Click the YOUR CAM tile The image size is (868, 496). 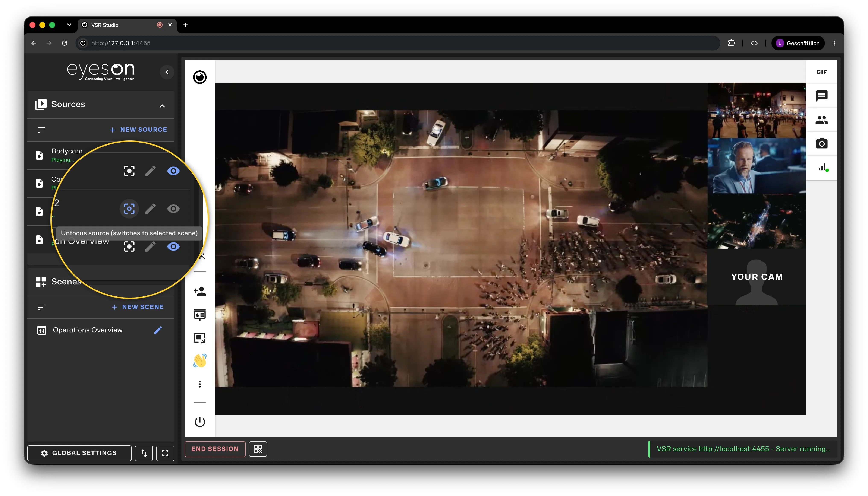(757, 277)
